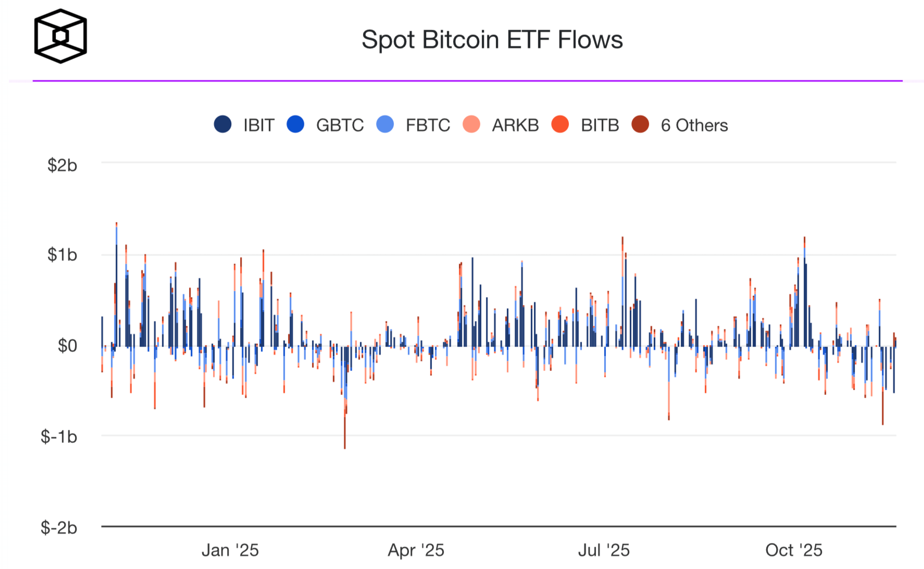The width and height of the screenshot is (924, 569).
Task: Select the Jan '25 axis label
Action: 230,550
